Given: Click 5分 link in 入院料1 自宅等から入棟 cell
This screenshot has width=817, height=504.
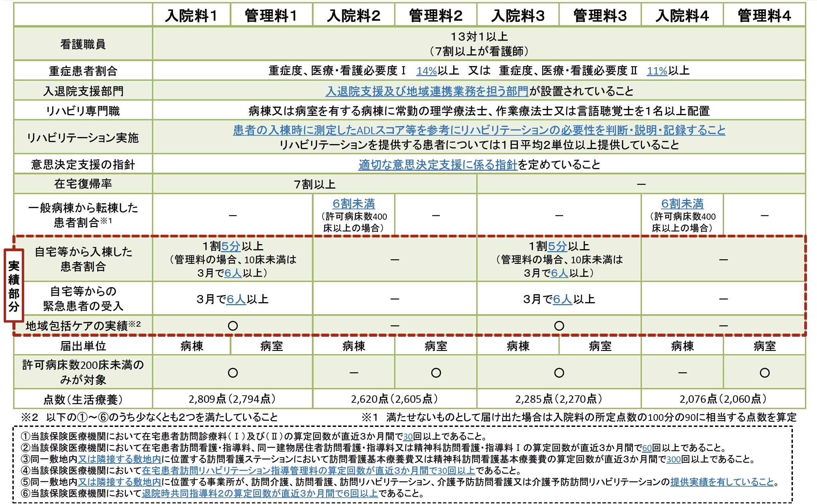Looking at the screenshot, I should click(231, 246).
